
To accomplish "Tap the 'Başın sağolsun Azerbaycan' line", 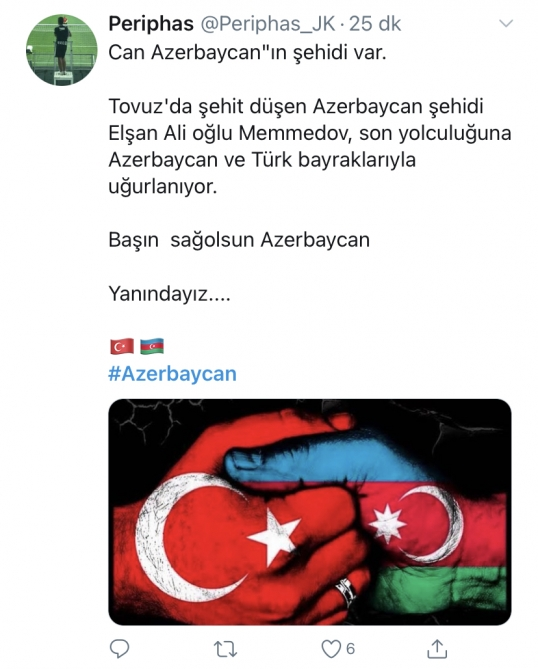I will tap(239, 240).
